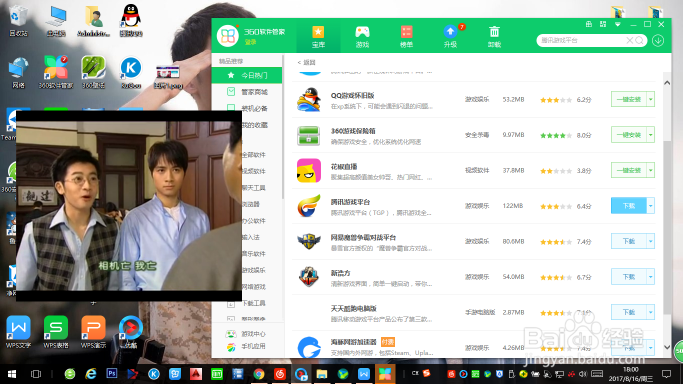
Task: Click the QQ游戏怀旧版 penguin icon
Action: pos(309,99)
